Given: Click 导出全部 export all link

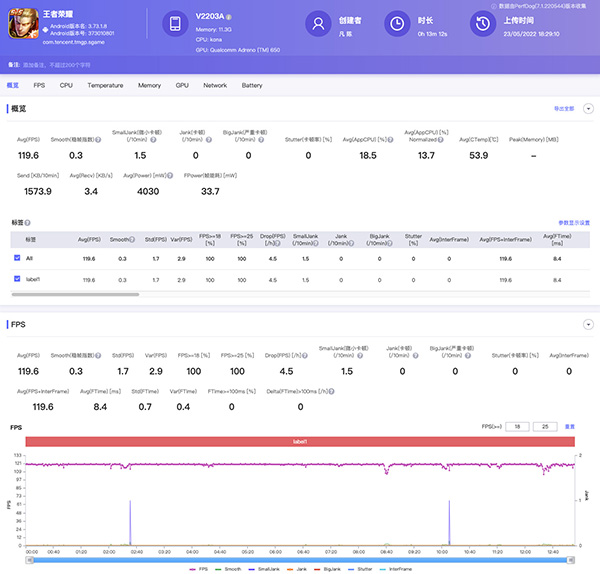Looking at the screenshot, I should point(566,108).
